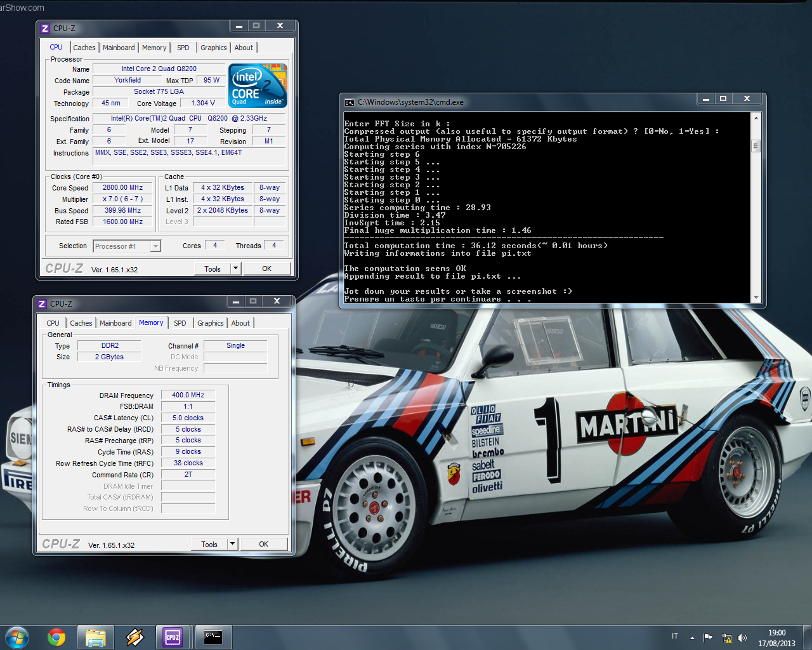The width and height of the screenshot is (812, 650).
Task: Close the top CPU-Z window
Action: [x=280, y=26]
